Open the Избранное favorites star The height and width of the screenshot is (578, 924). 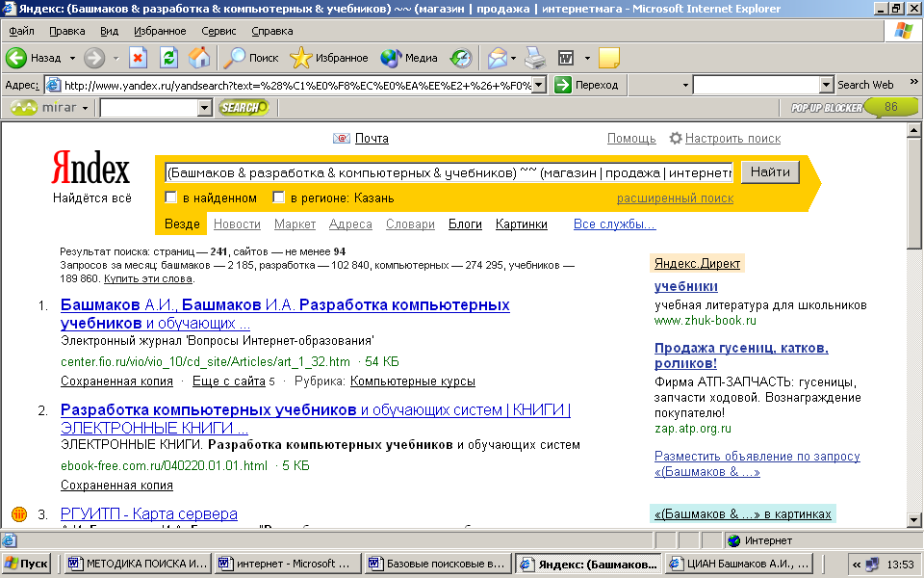329,58
